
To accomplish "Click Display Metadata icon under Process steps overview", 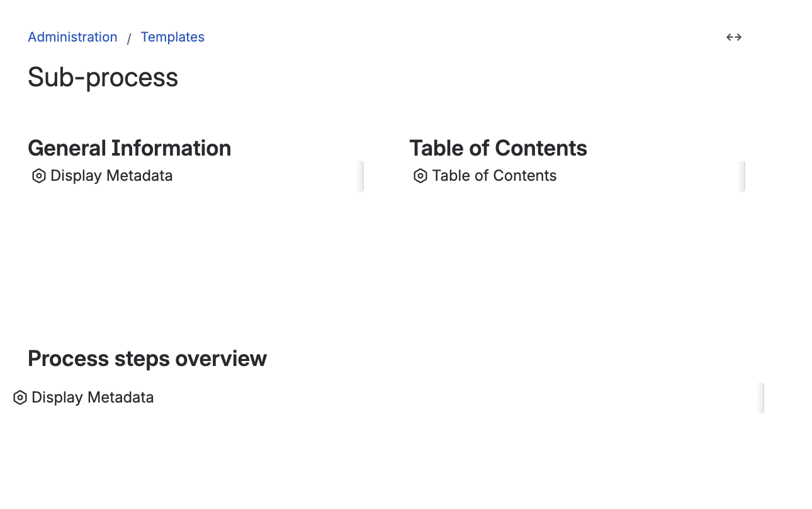I will pos(20,398).
